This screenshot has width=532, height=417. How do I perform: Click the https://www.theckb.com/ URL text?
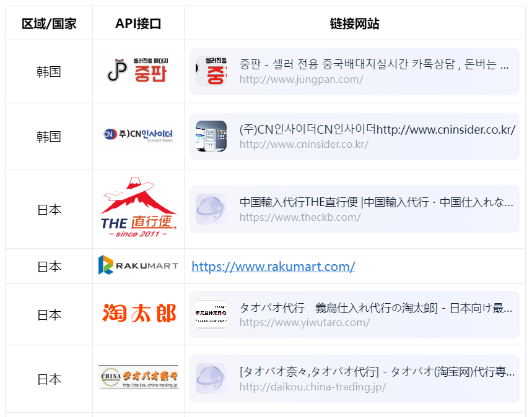[300, 217]
